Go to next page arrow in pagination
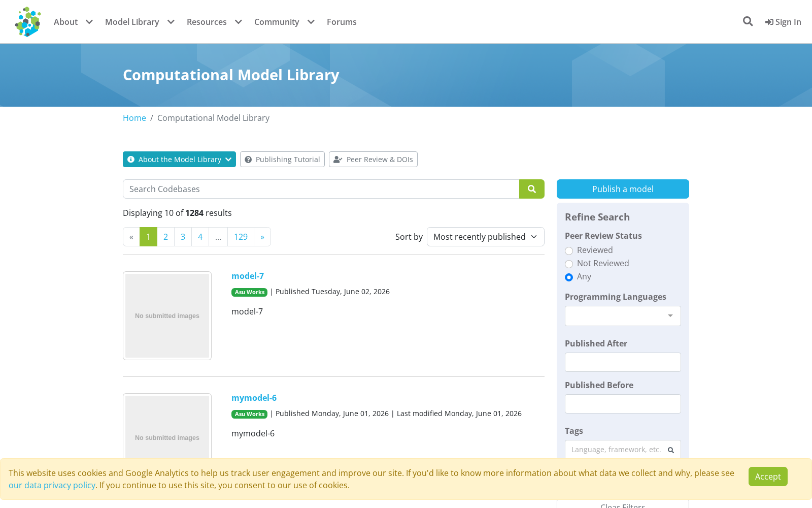This screenshot has height=508, width=812. pyautogui.click(x=262, y=237)
